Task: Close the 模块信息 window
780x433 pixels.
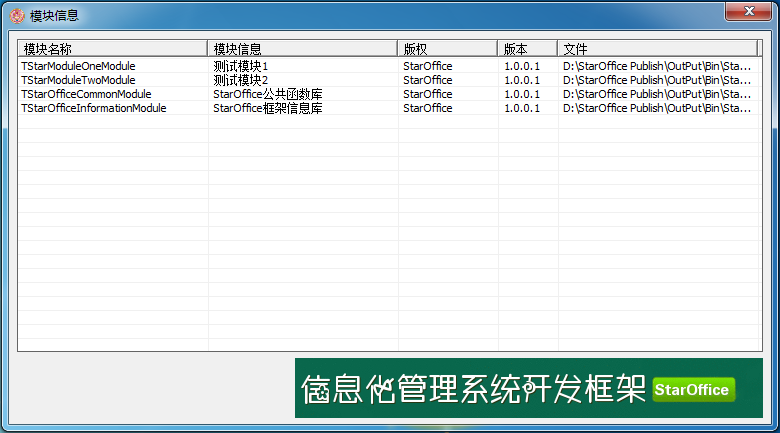Action: [x=749, y=11]
